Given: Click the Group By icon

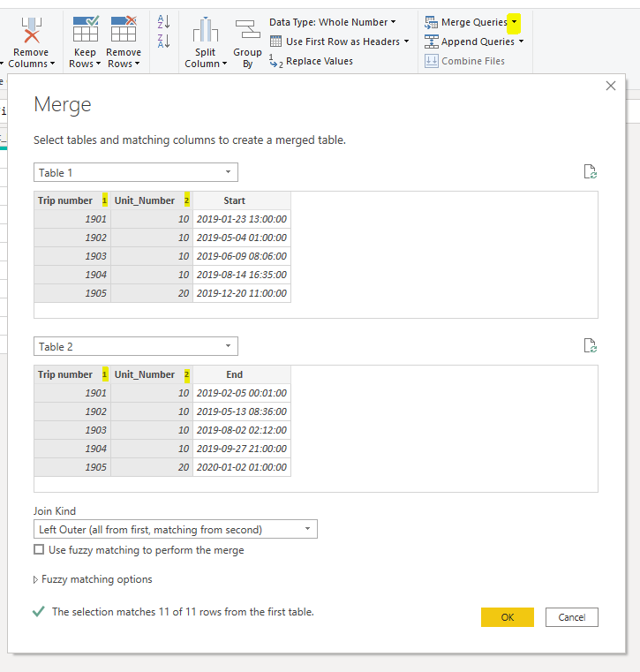Looking at the screenshot, I should pyautogui.click(x=247, y=29).
